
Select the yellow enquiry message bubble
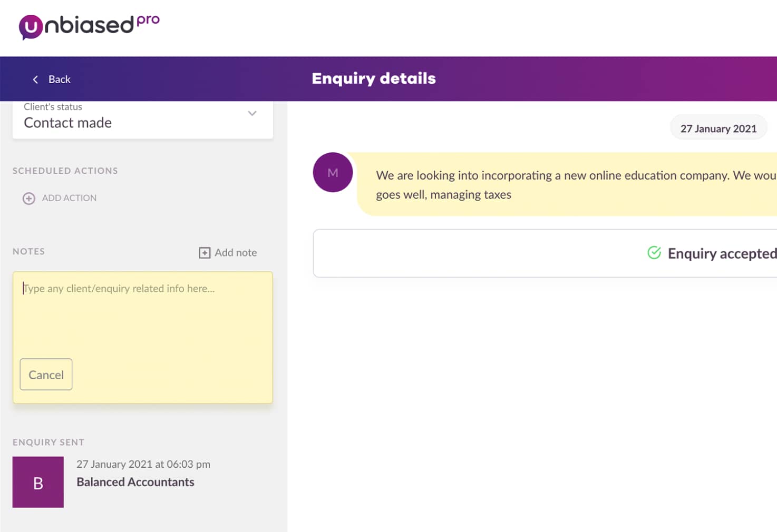[x=567, y=184]
